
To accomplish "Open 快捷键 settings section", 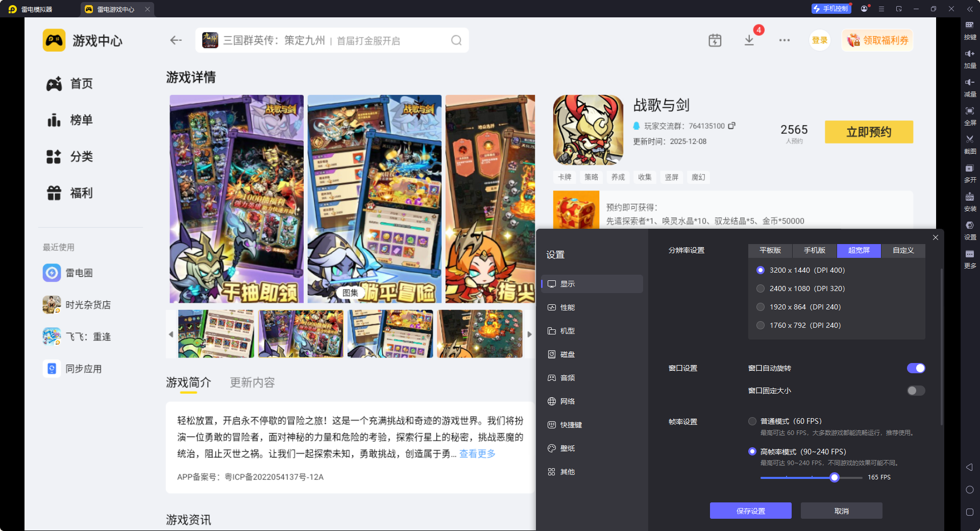I will 592,425.
